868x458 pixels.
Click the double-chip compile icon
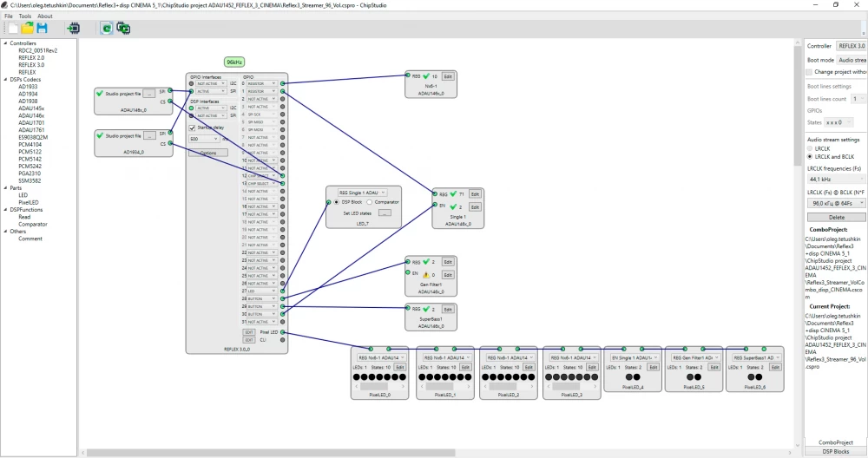pos(123,28)
